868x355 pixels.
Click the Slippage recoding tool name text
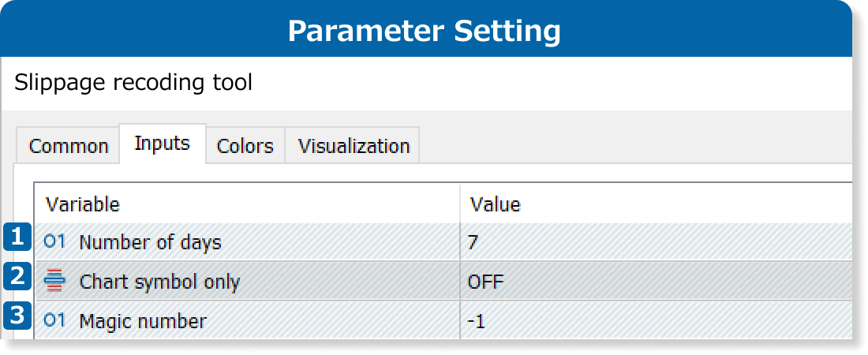pos(133,82)
